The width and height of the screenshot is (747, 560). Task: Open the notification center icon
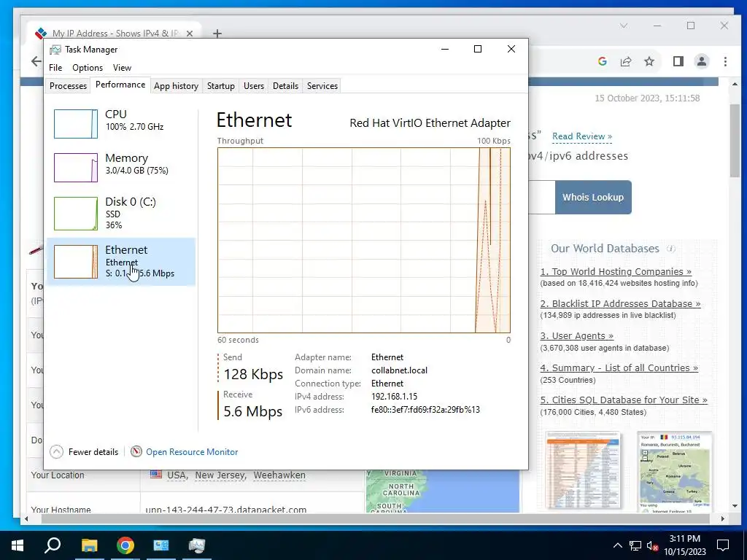coord(723,545)
